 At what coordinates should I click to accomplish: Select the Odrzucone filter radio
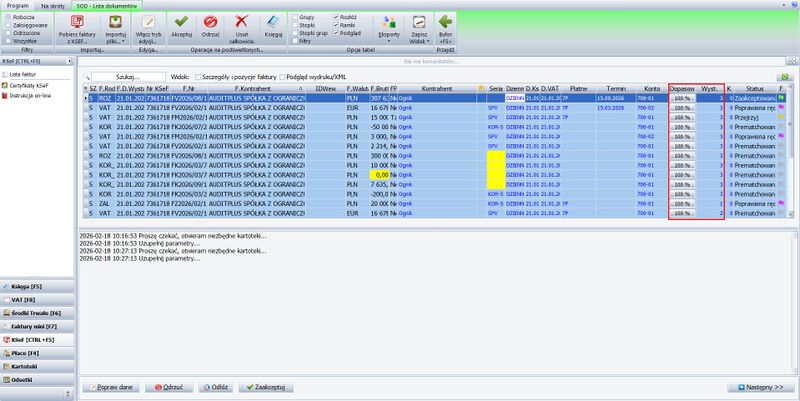(8, 33)
